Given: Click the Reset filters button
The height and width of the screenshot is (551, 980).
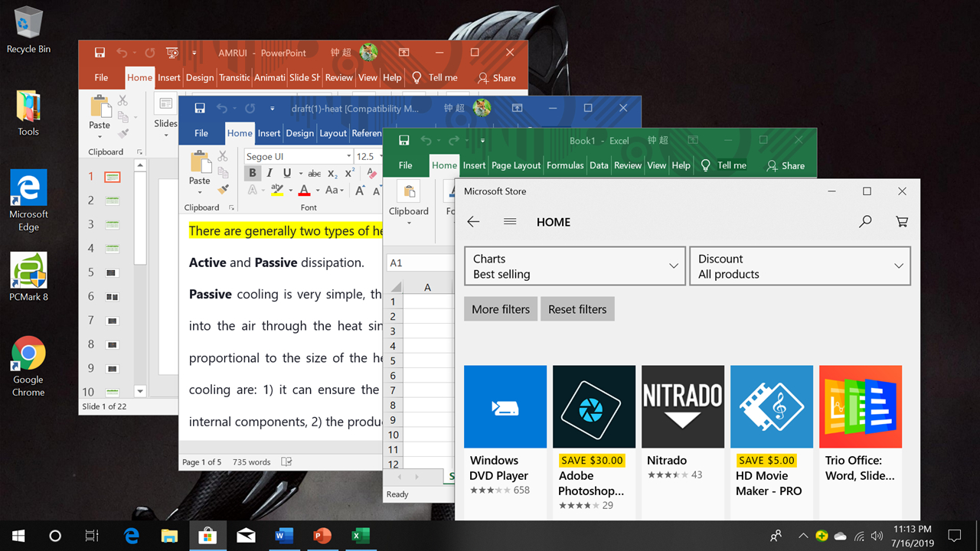Looking at the screenshot, I should click(x=577, y=309).
